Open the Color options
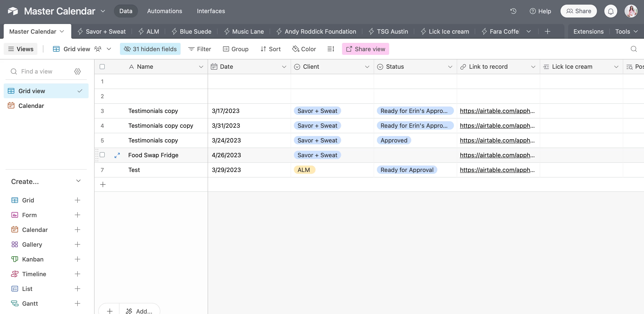 point(304,49)
